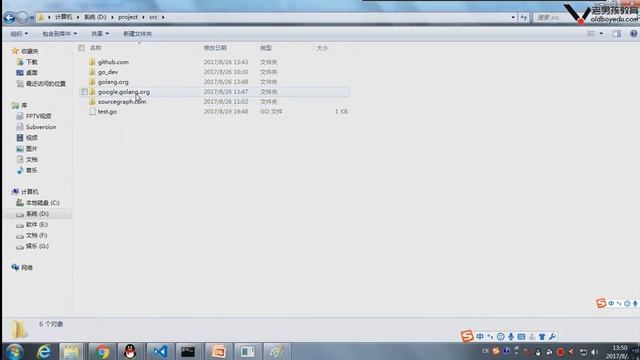Click 网络 in the navigation pane
This screenshot has width=640, height=360.
[x=27, y=268]
